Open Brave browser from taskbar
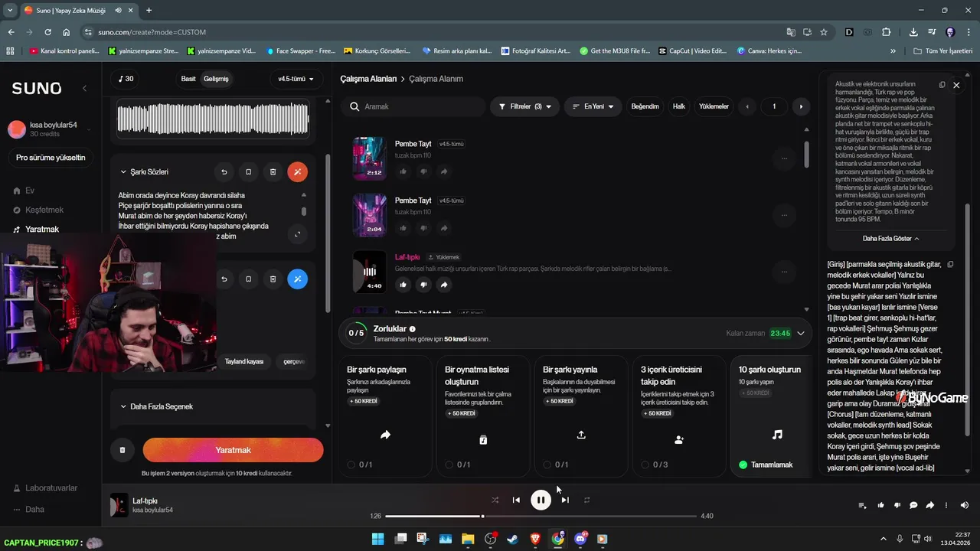980x551 pixels. (x=534, y=539)
